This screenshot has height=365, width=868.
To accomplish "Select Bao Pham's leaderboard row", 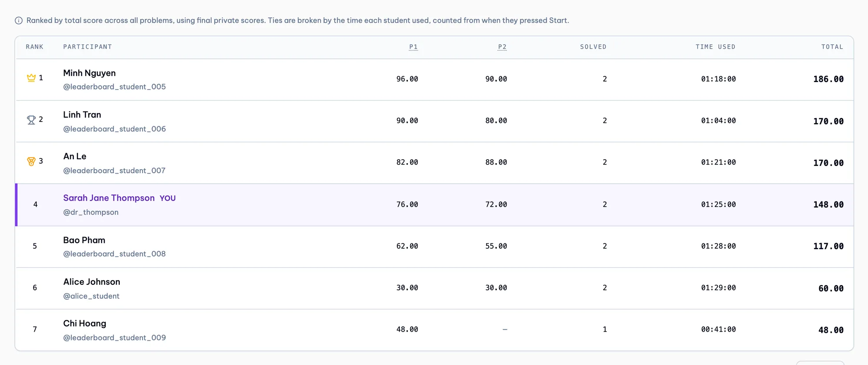I will coord(434,247).
